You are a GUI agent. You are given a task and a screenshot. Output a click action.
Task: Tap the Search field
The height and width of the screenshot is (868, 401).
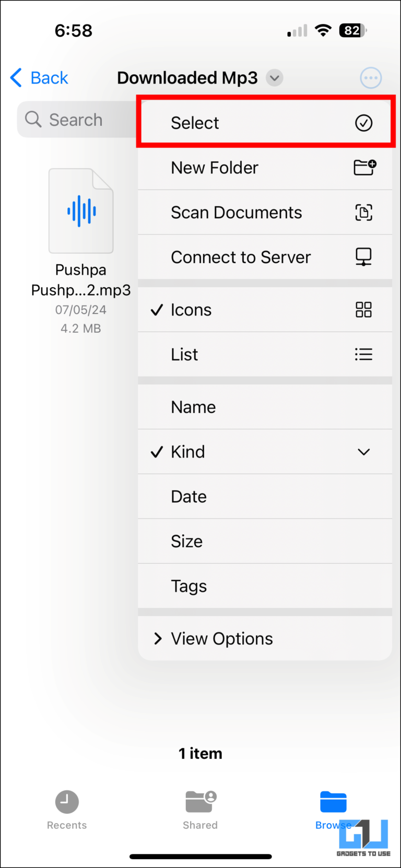(76, 120)
